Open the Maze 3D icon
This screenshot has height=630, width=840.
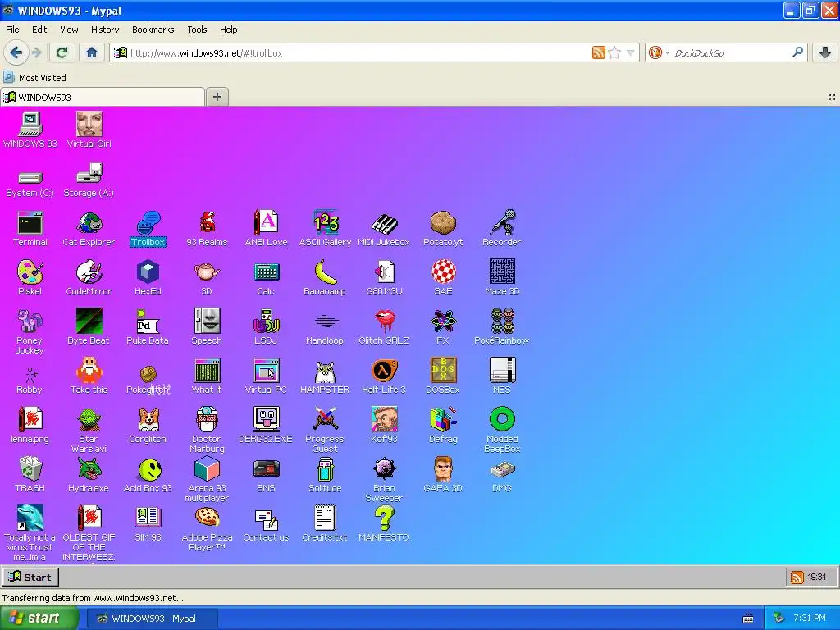(x=502, y=278)
